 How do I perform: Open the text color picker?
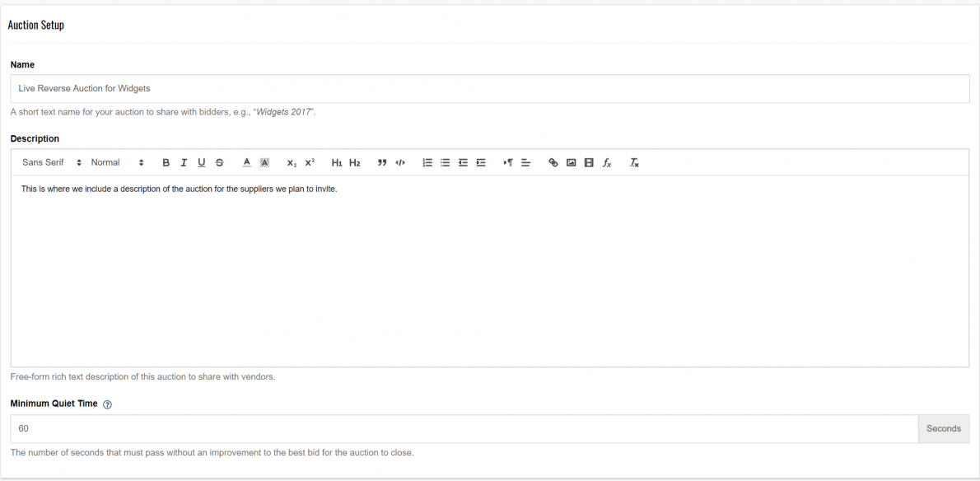click(x=246, y=163)
